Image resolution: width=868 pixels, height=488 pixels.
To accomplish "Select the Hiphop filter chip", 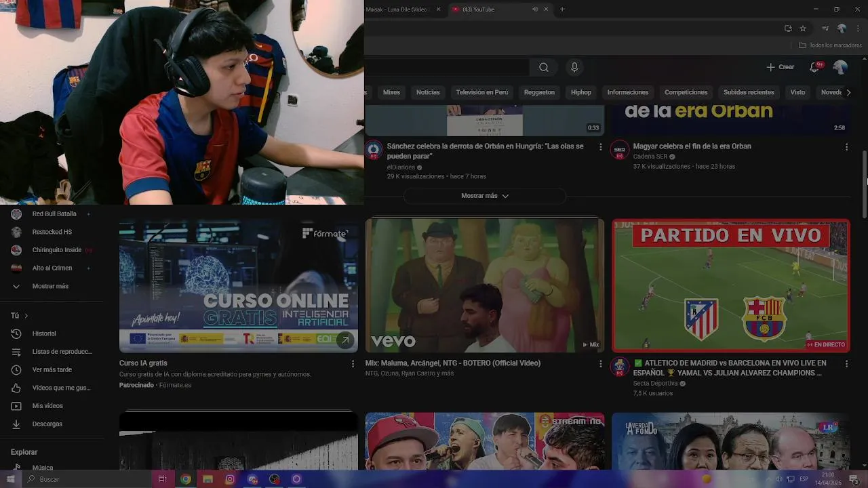I will point(581,92).
